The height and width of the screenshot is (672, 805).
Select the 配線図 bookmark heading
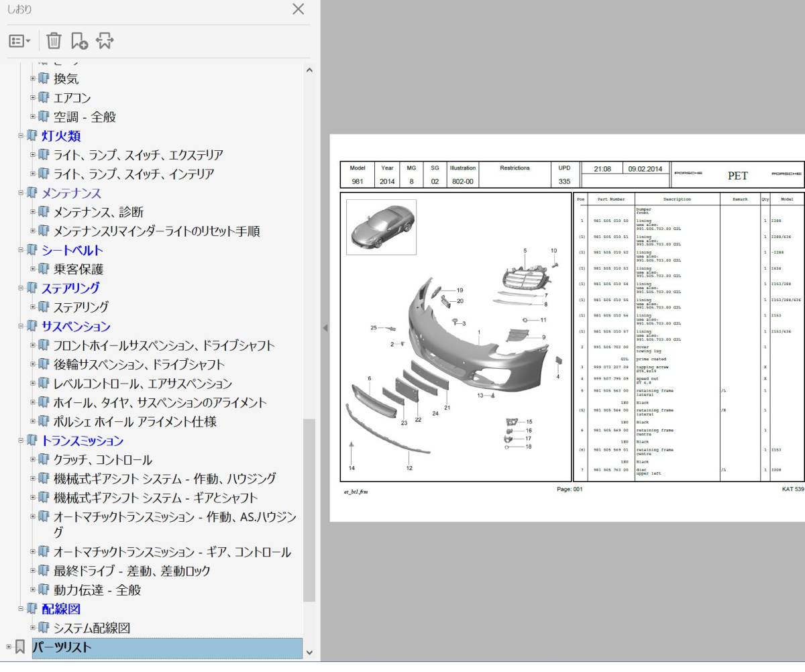coord(61,609)
